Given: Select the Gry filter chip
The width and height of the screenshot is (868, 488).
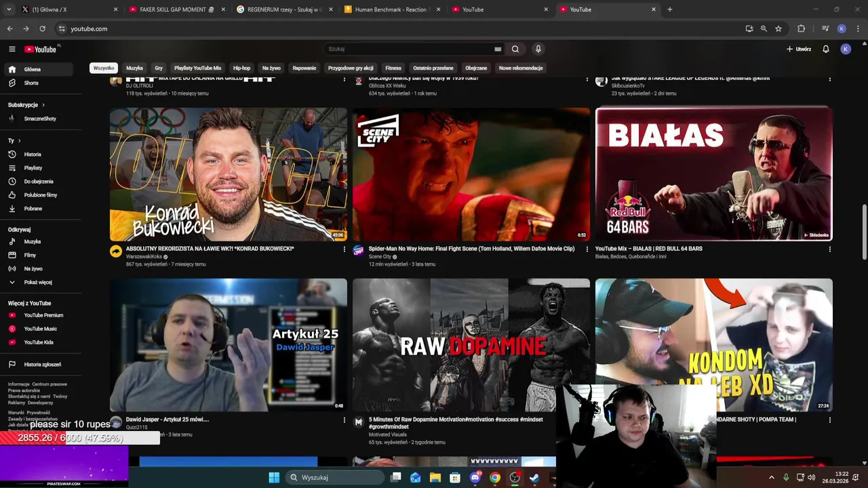Looking at the screenshot, I should point(159,68).
